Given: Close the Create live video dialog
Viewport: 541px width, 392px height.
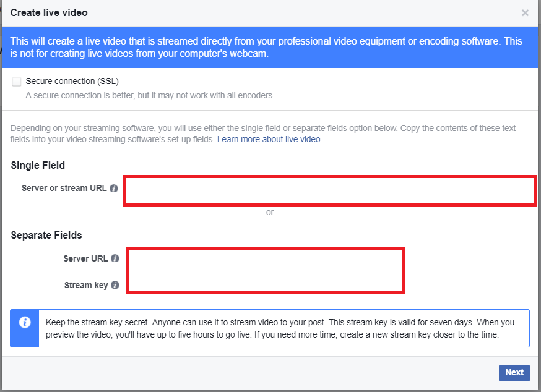Looking at the screenshot, I should [525, 13].
